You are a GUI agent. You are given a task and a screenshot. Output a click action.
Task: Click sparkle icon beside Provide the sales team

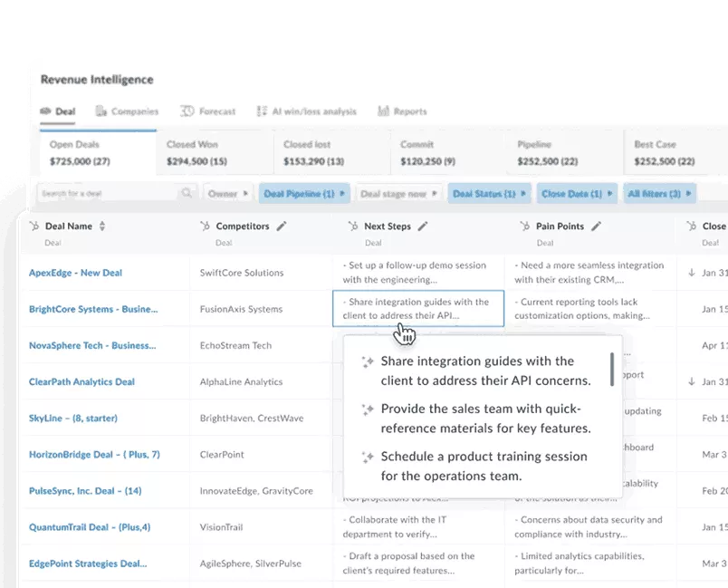[368, 410]
